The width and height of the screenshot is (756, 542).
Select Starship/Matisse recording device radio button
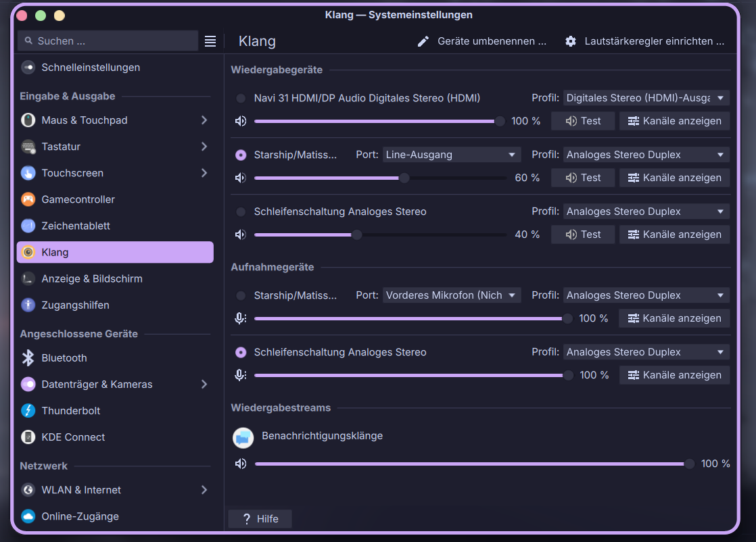[x=241, y=296]
